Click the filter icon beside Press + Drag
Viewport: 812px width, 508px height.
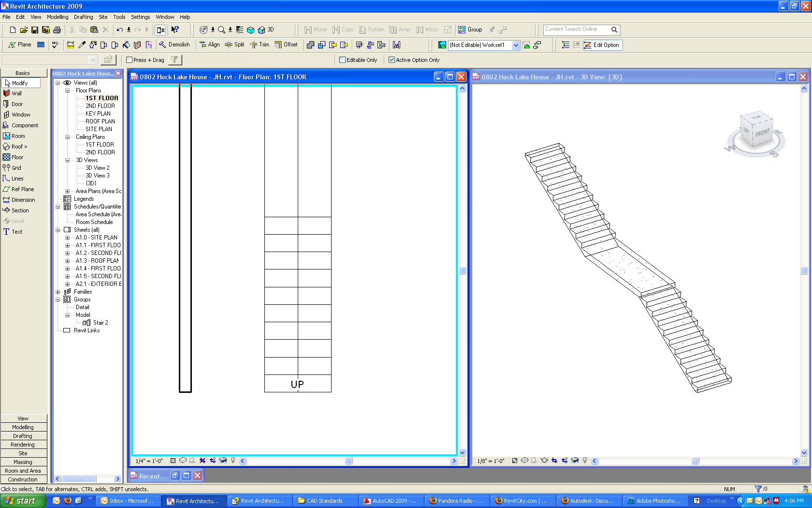coord(175,60)
